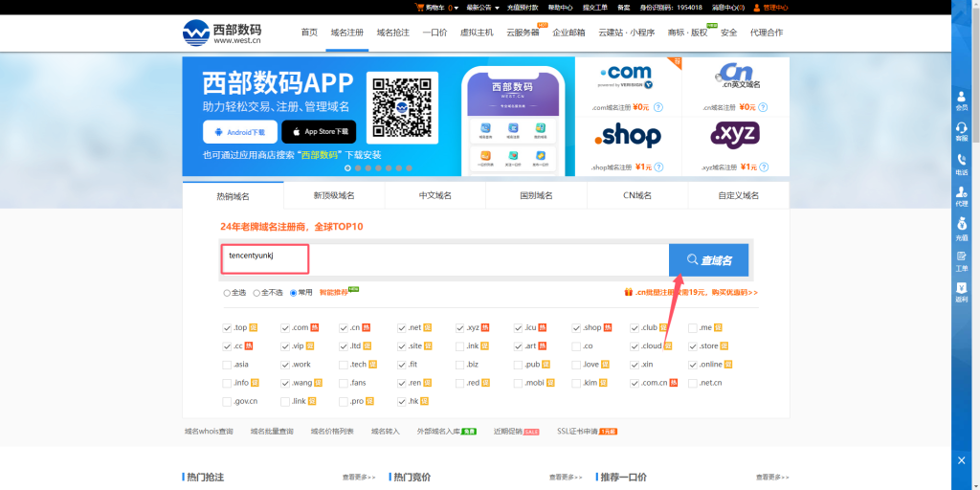Viewport: 980px width, 490px height.
Task: Click the 电话 phone icon in sidebar
Action: pos(961,165)
